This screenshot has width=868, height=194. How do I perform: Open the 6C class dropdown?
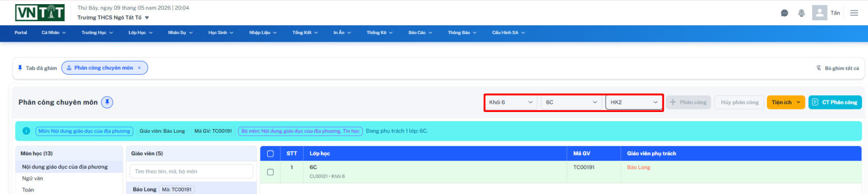571,102
